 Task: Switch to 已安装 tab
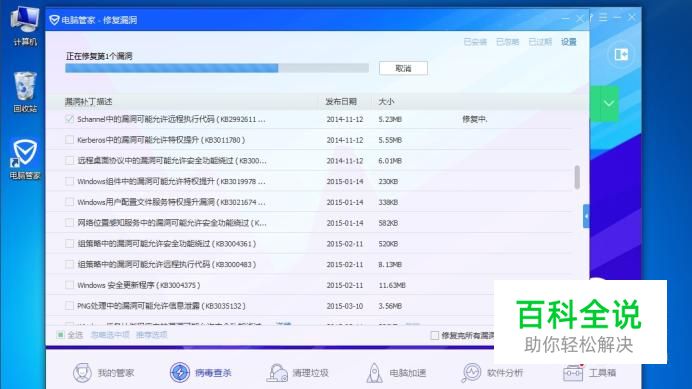click(475, 42)
